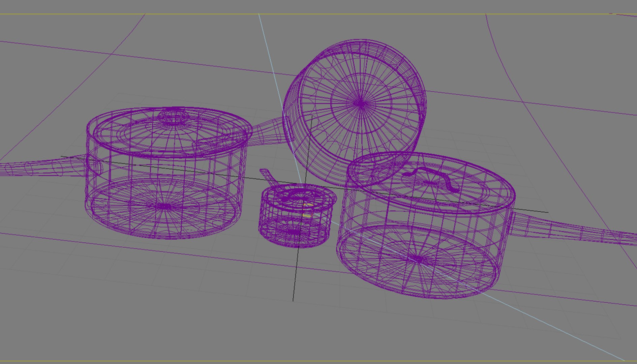Click the round knob on left pot's lid

174,117
